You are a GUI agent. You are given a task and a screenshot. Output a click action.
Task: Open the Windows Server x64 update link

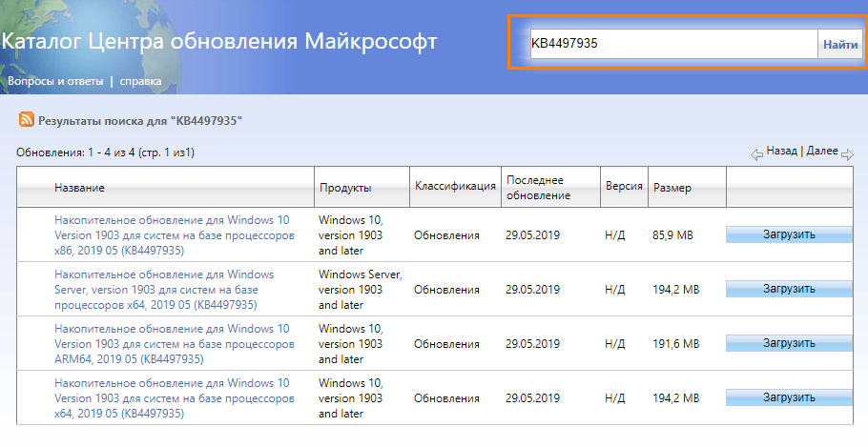(164, 290)
